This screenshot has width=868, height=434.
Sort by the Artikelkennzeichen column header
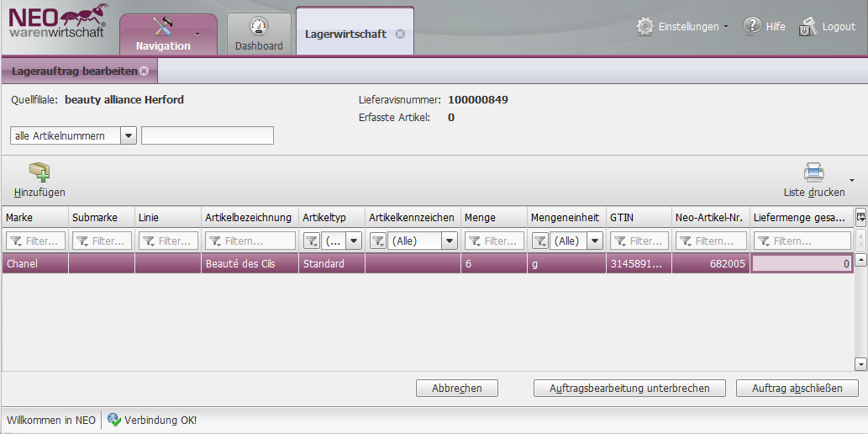[x=413, y=217]
